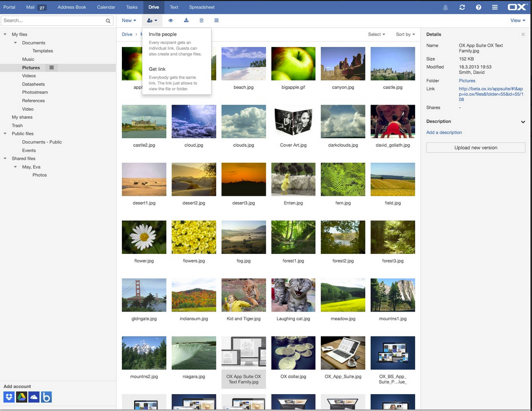Open Pictures folder context menu icon
Screen dimensions: 532x411
pyautogui.click(x=52, y=67)
